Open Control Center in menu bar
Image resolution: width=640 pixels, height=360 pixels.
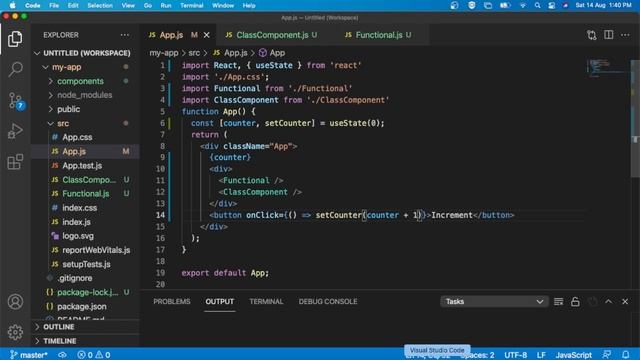(551, 5)
